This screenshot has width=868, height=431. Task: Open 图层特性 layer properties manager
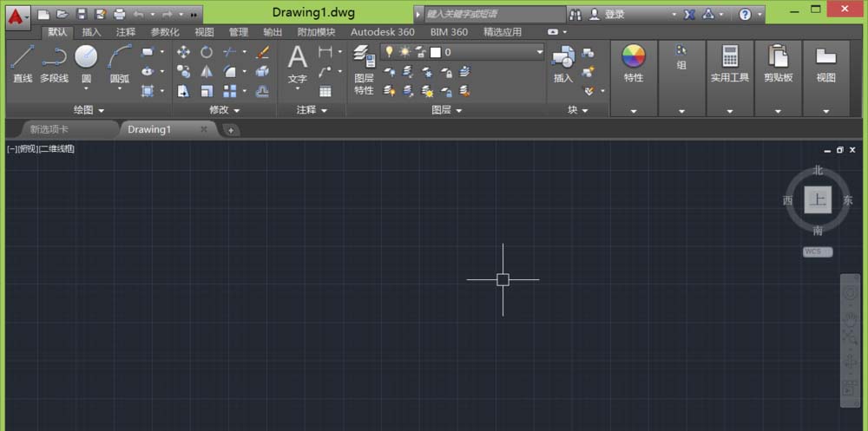(364, 69)
